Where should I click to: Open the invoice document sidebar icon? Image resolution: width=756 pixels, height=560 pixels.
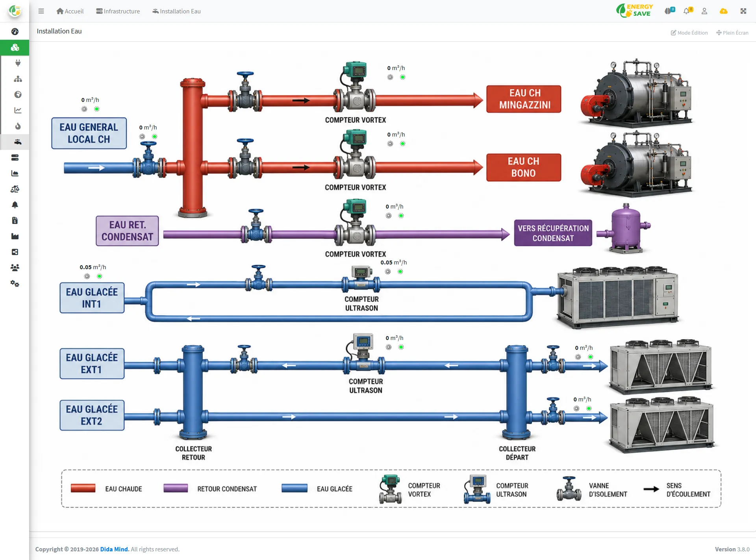point(15,220)
